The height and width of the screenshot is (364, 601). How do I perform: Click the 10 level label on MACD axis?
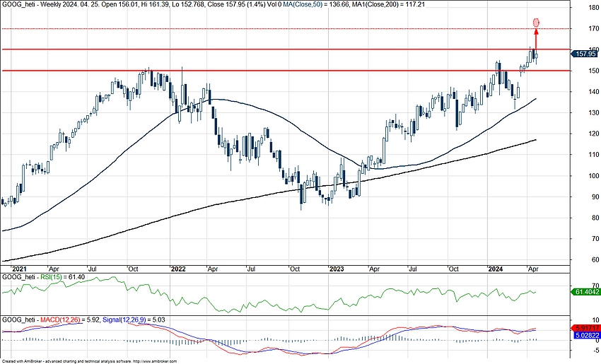tap(596, 320)
